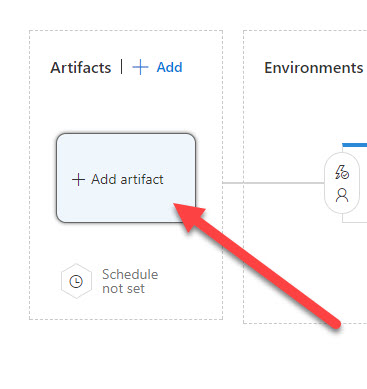Open the pre-deployment conditions pill

click(x=342, y=184)
